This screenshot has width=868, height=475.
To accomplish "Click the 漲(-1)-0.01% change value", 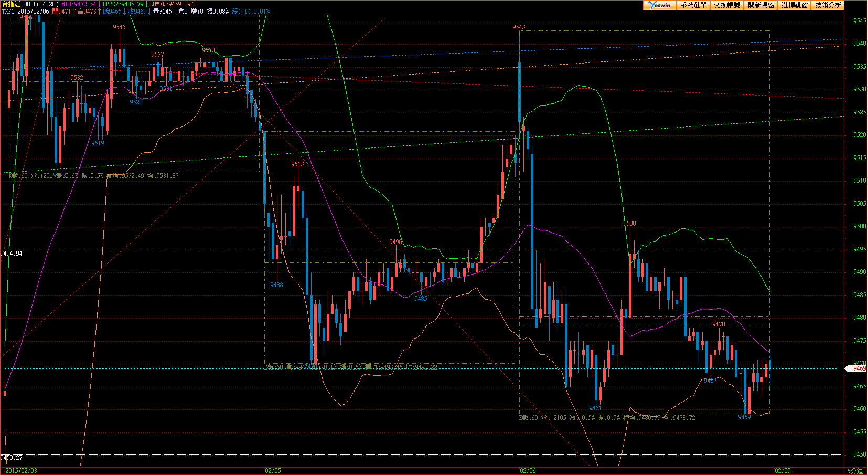I will [x=251, y=12].
